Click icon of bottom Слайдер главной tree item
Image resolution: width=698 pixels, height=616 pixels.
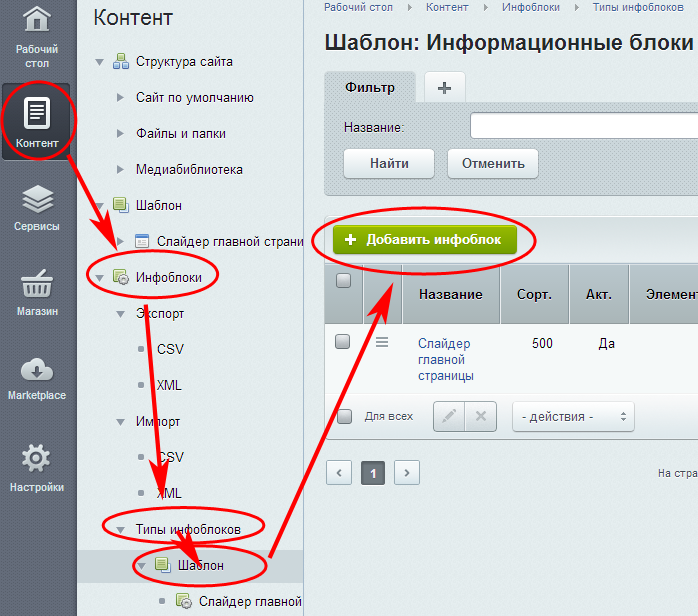[x=184, y=601]
